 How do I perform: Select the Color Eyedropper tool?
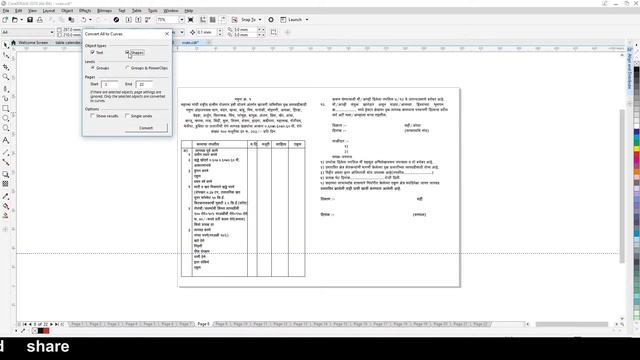6,196
